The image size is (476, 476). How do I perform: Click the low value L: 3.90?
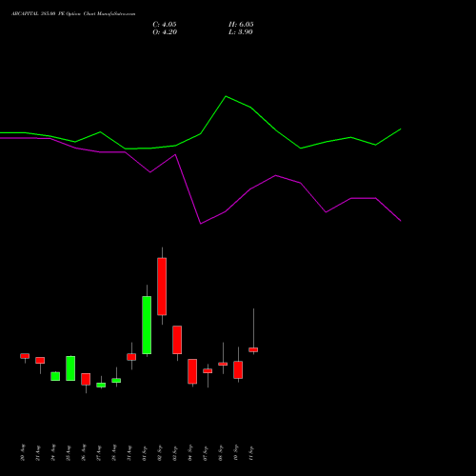(x=241, y=32)
